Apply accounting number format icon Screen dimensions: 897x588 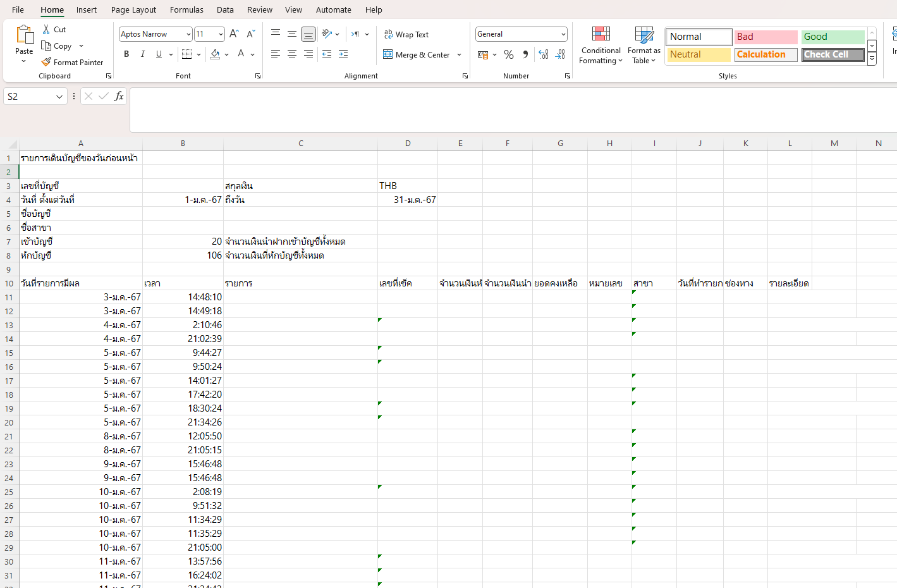[x=483, y=55]
